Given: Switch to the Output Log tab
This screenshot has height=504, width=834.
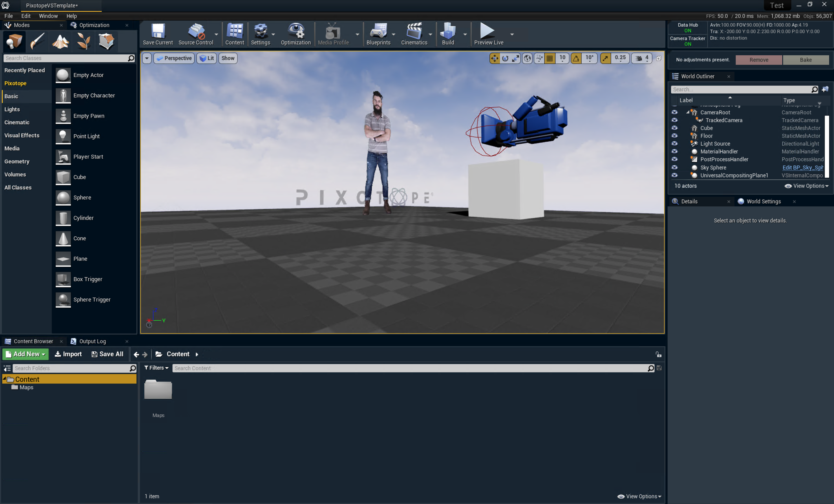Looking at the screenshot, I should 92,341.
